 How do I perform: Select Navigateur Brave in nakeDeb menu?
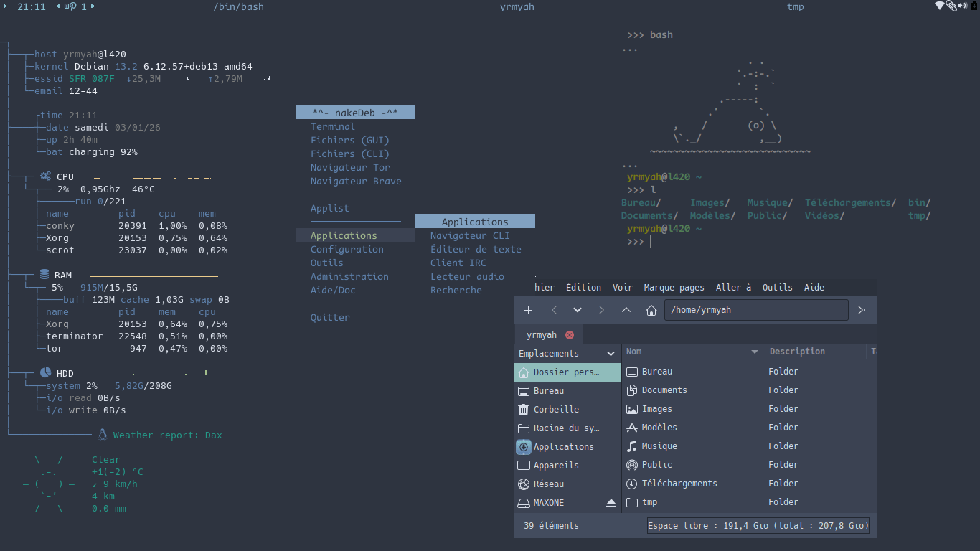tap(356, 182)
